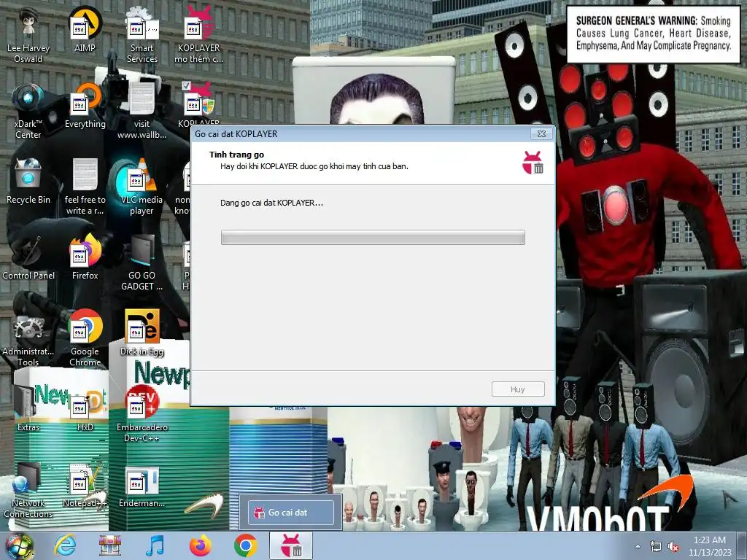Open xDark Center desktop icon
The width and height of the screenshot is (747, 560).
(28, 112)
